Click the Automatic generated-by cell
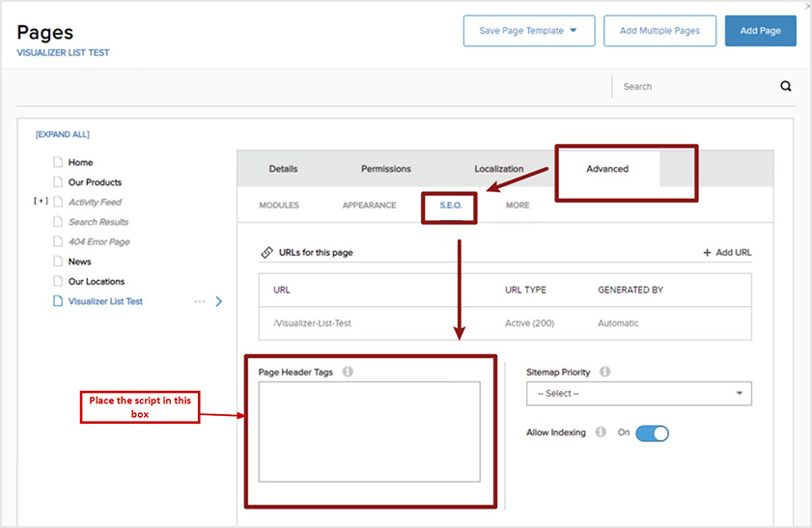 (x=618, y=323)
